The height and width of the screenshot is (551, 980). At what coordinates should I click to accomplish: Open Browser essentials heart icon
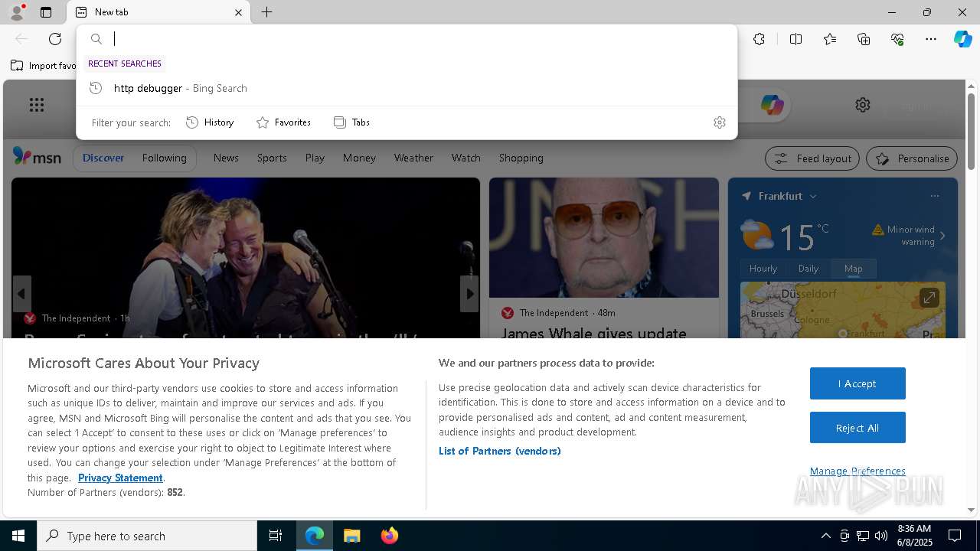(x=897, y=39)
